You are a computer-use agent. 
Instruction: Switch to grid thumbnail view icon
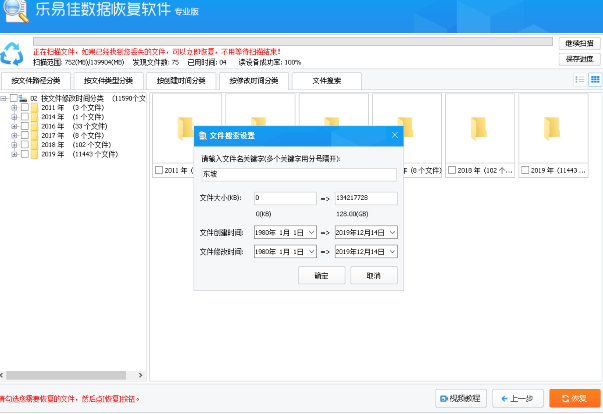click(595, 80)
